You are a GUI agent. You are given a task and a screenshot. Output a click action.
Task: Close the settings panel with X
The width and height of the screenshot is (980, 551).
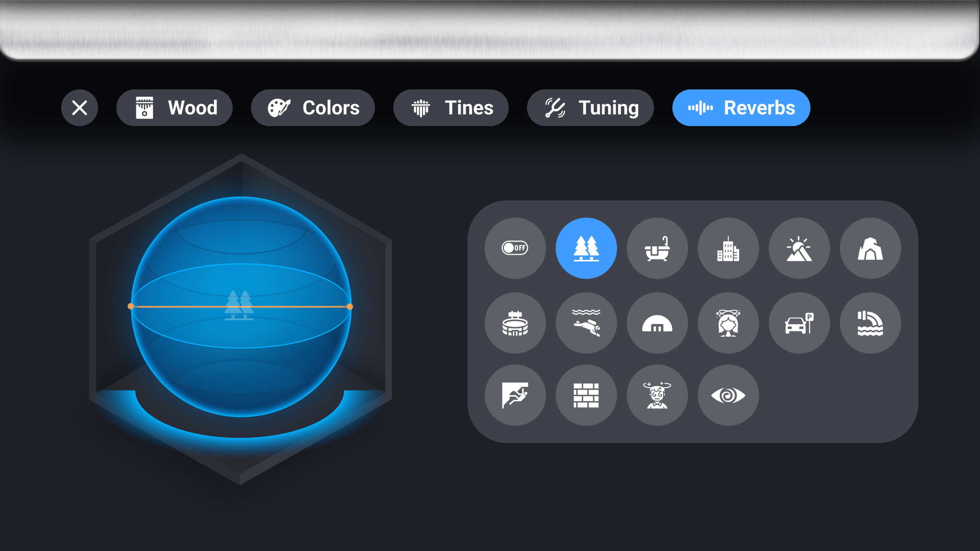click(79, 108)
